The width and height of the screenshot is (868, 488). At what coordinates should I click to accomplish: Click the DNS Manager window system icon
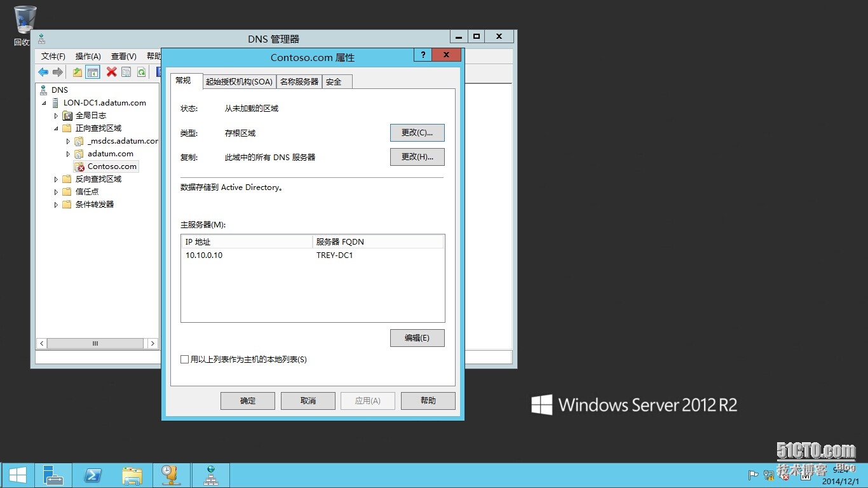(41, 39)
